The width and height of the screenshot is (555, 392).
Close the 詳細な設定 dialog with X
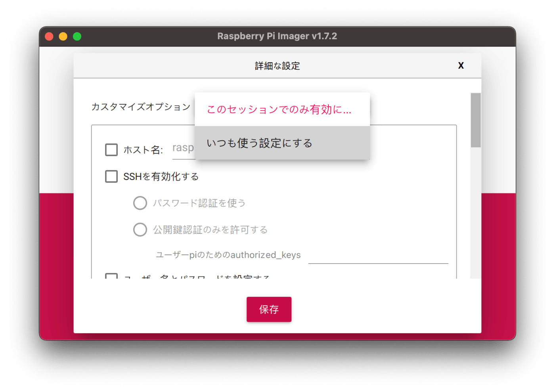click(461, 65)
